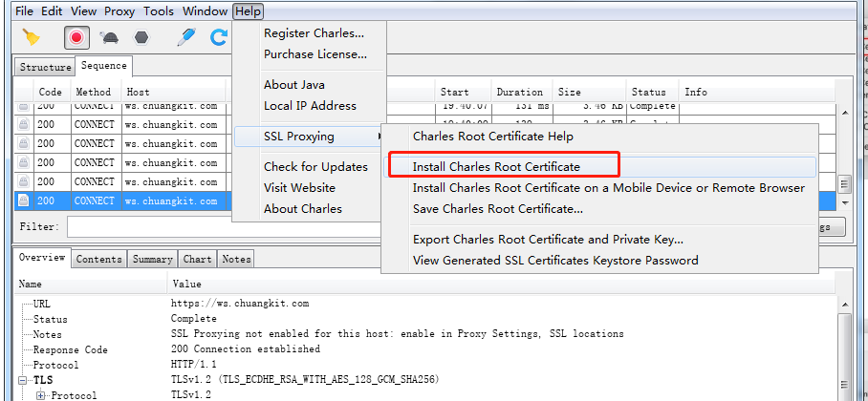Click Check for Updates menu item

pyautogui.click(x=315, y=167)
